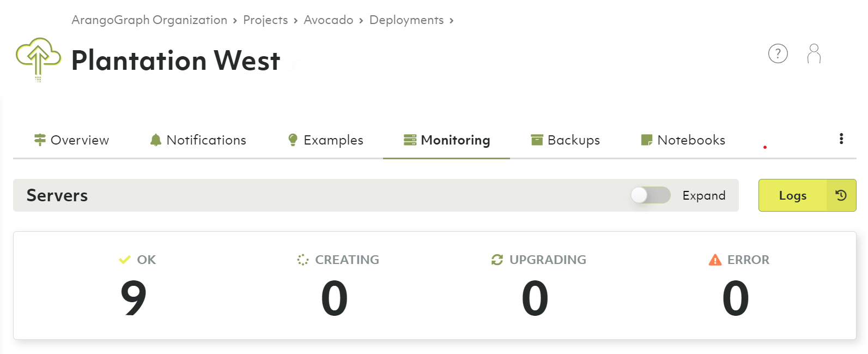Viewport: 868px width, 354px height.
Task: Click the Plantation West deployment title
Action: tap(175, 60)
